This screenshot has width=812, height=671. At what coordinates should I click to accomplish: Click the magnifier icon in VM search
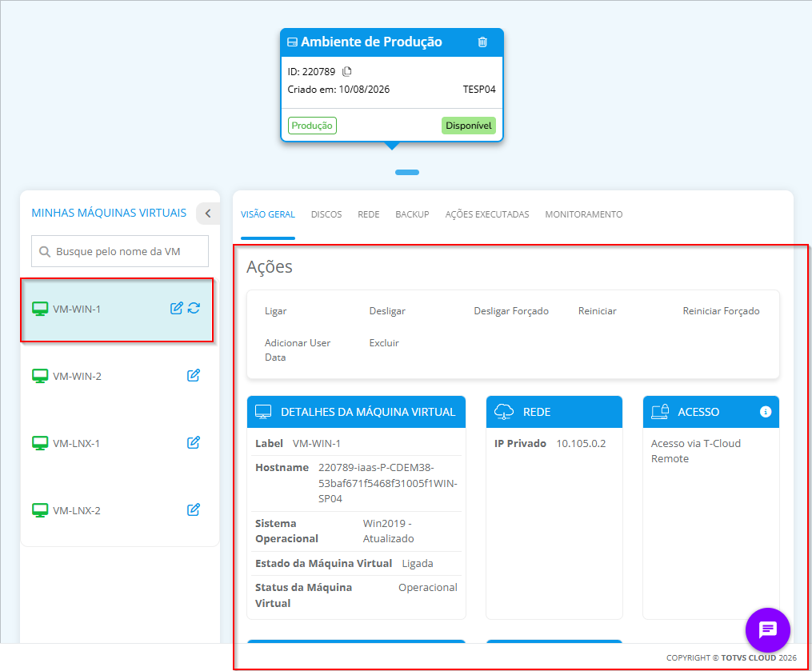click(x=45, y=252)
